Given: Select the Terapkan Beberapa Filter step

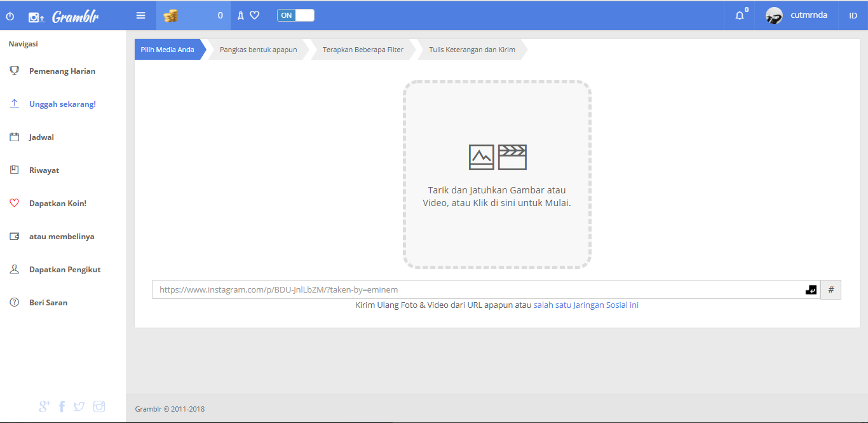Looking at the screenshot, I should [363, 50].
